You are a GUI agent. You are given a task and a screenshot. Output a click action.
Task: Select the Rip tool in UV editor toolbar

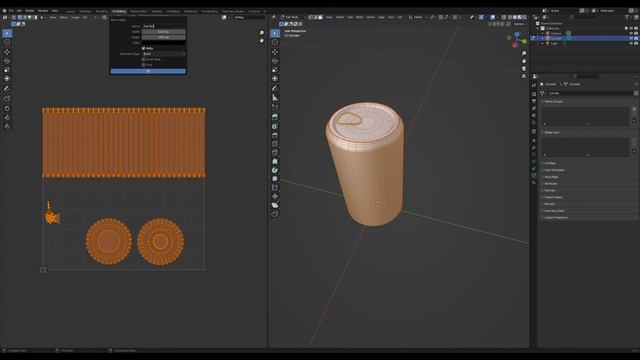7,98
